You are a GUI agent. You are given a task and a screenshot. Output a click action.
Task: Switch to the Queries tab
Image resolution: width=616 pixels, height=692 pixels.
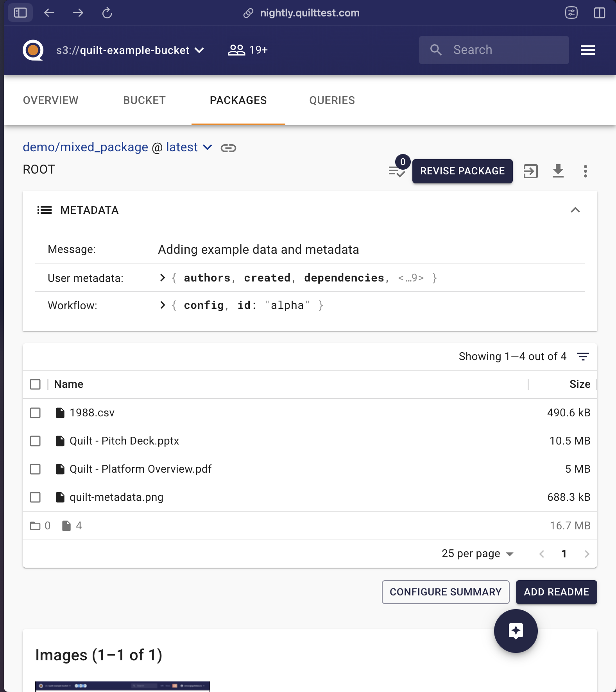coord(332,100)
